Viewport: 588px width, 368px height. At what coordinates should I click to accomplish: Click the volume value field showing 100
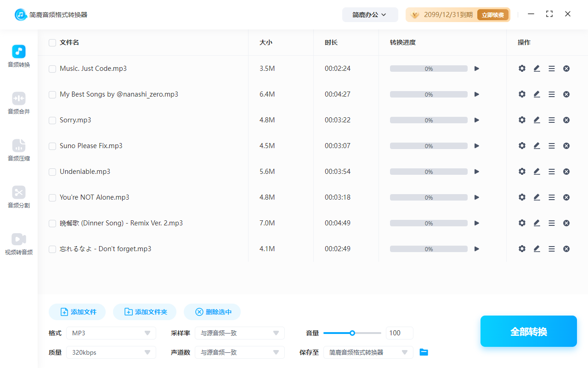pyautogui.click(x=400, y=333)
